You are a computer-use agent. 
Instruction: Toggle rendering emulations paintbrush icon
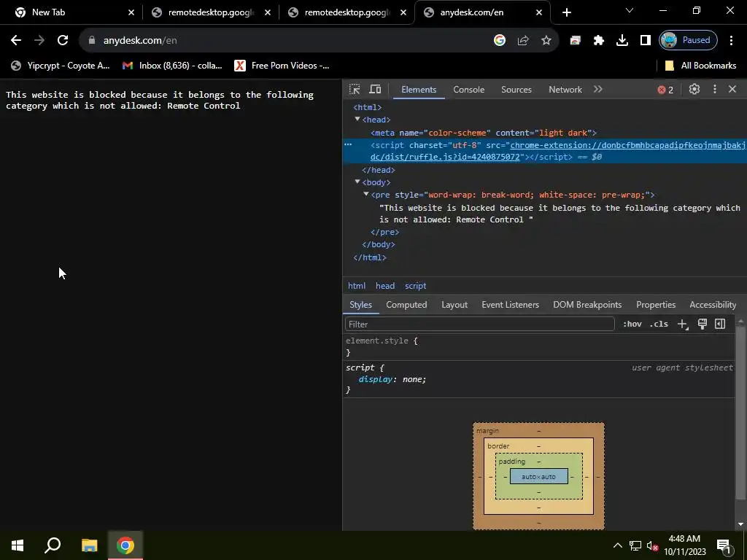coord(703,324)
